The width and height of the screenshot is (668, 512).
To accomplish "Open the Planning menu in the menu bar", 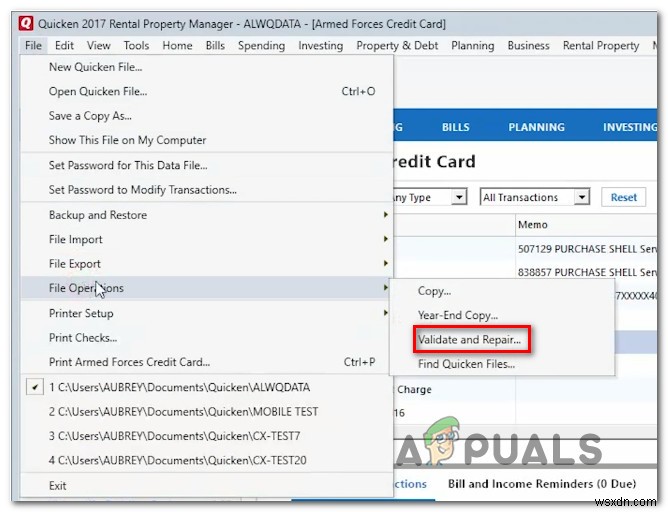I will point(472,46).
